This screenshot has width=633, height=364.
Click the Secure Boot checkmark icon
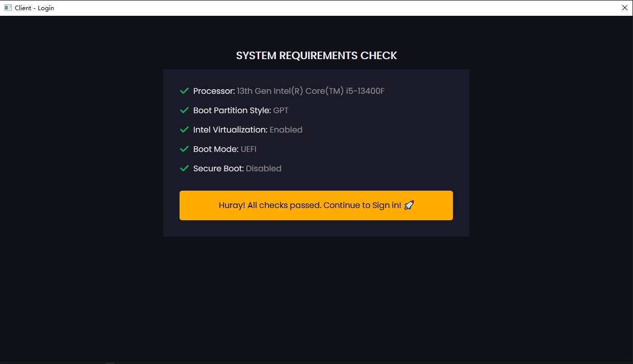click(184, 169)
